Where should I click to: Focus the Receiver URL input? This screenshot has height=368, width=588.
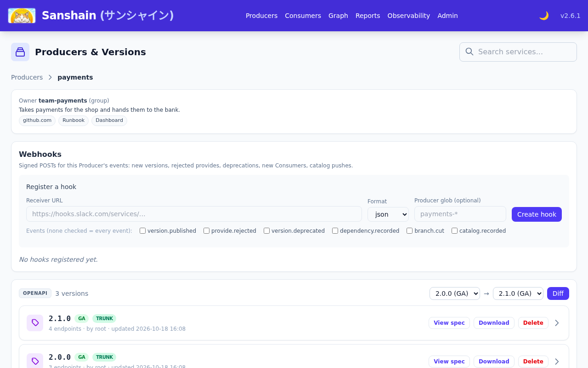194,214
